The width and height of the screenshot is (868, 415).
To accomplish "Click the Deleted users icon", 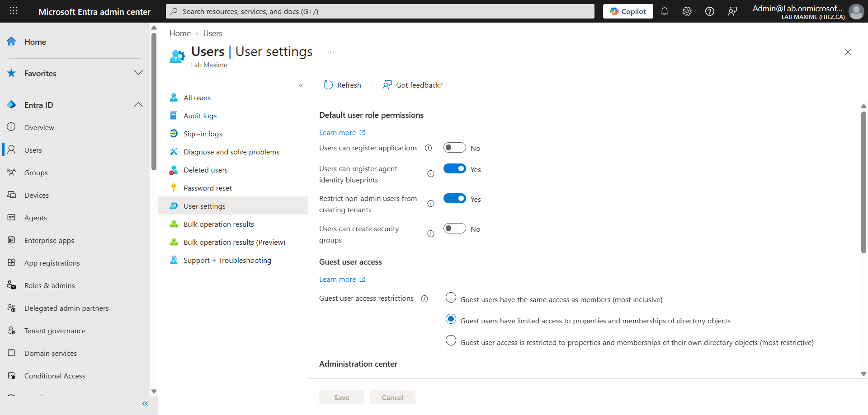I will (x=174, y=170).
